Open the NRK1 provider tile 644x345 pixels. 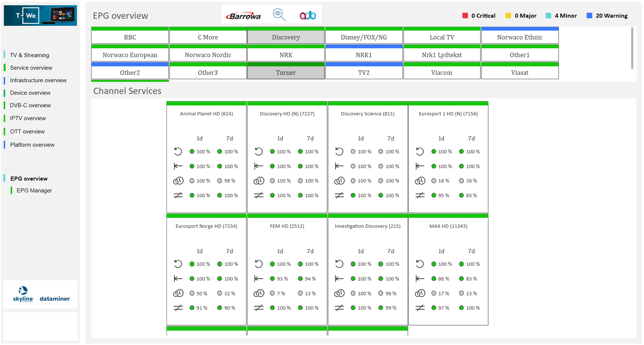click(x=364, y=53)
